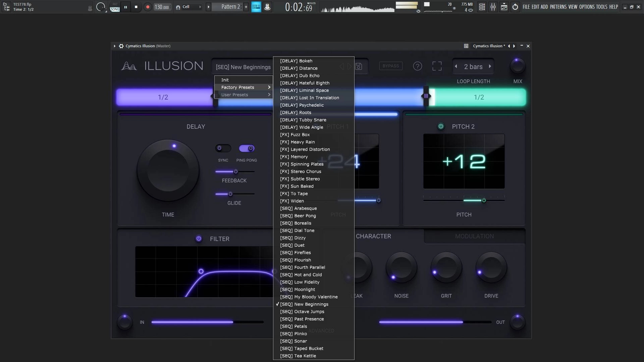Toggle PAT/SONG mode switch
The width and height of the screenshot is (644, 362).
(x=115, y=7)
